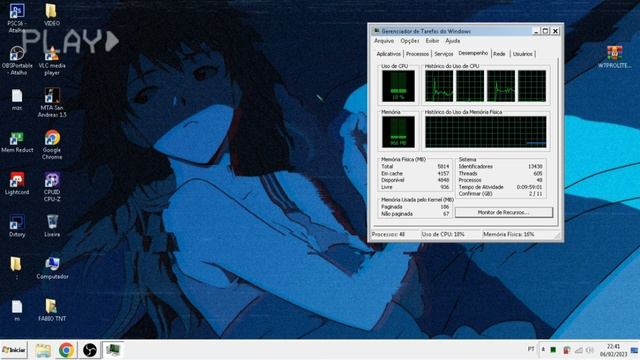Screen dimensions: 640x360
Task: Open the Computador desktop icon
Action: click(x=52, y=268)
